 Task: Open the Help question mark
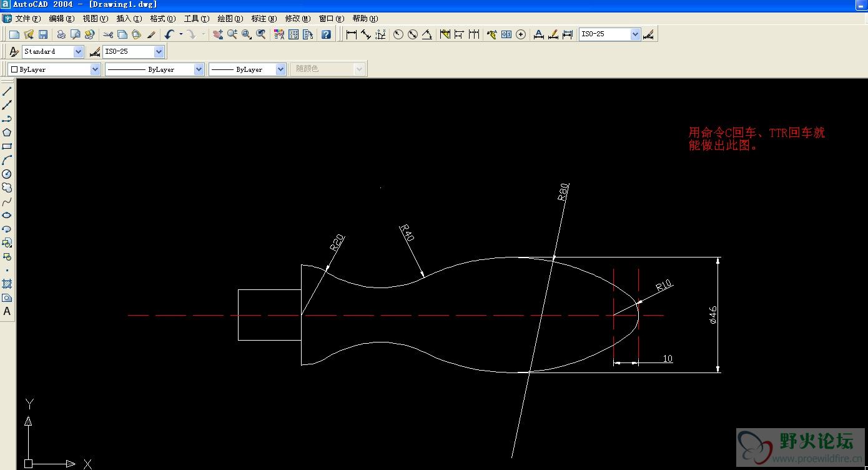click(x=326, y=34)
